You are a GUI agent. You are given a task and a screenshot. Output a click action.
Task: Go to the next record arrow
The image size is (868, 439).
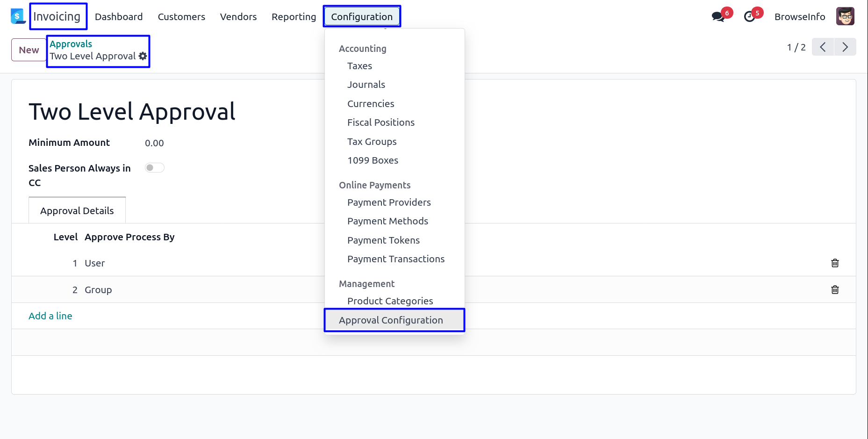(x=845, y=47)
